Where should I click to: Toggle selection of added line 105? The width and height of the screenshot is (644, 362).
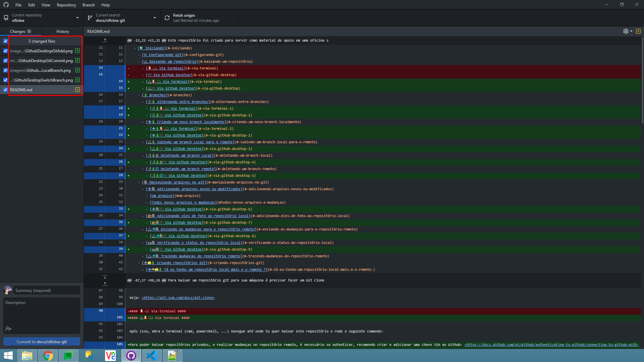click(105, 344)
